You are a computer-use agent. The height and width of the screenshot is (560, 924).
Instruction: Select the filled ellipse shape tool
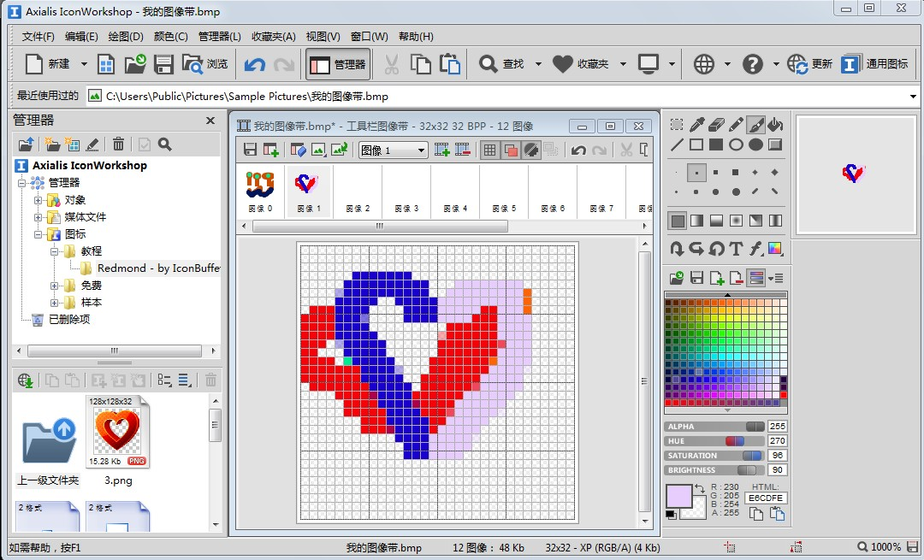point(755,144)
